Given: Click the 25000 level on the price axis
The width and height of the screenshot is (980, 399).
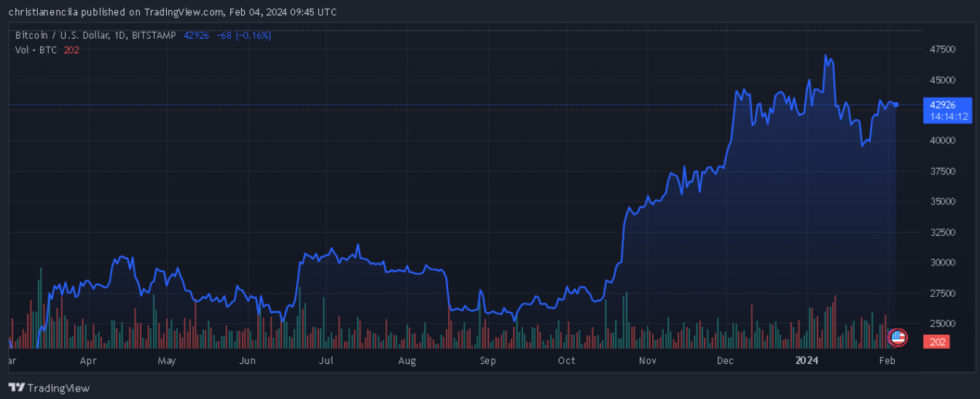Looking at the screenshot, I should pos(942,323).
